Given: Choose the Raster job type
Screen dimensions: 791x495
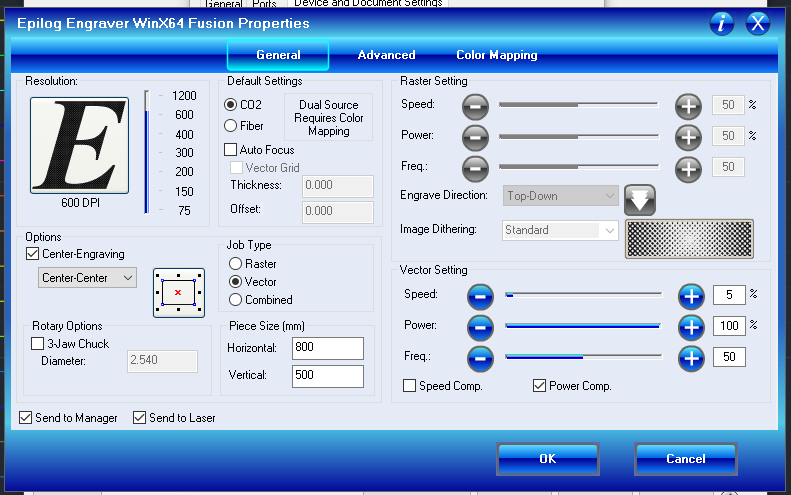Looking at the screenshot, I should click(x=235, y=263).
